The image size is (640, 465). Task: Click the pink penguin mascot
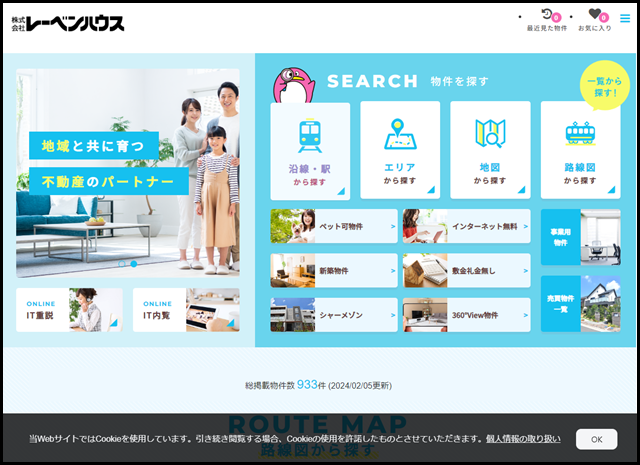[x=294, y=85]
